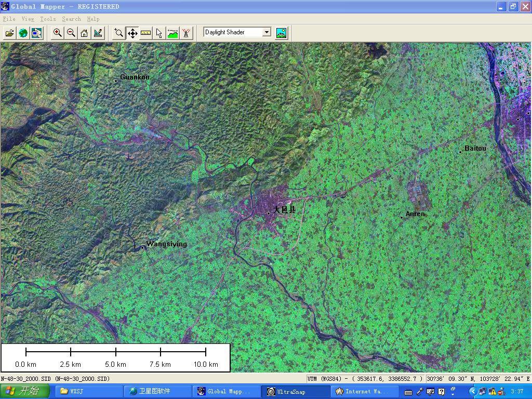Open the Tools menu
532x399 pixels.
coord(48,19)
